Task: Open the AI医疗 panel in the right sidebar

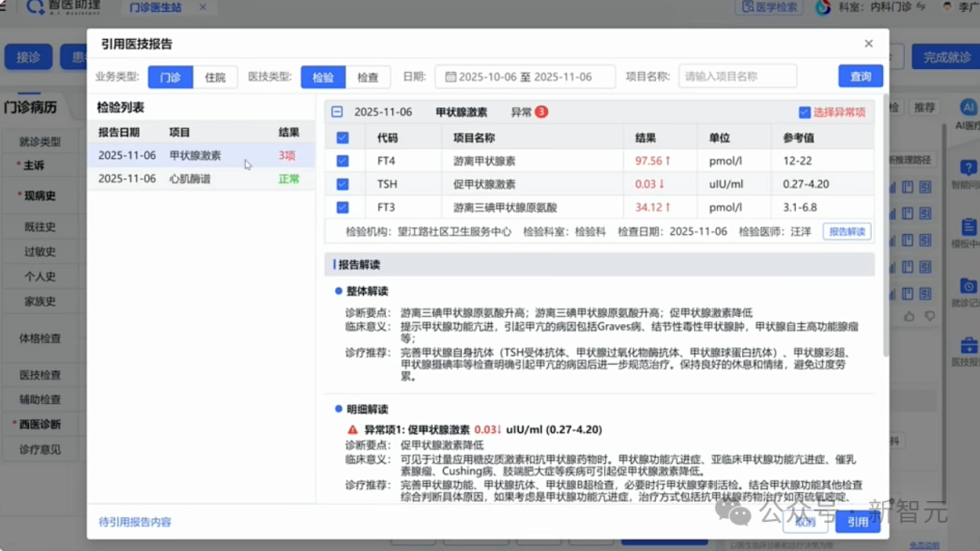Action: pyautogui.click(x=967, y=109)
